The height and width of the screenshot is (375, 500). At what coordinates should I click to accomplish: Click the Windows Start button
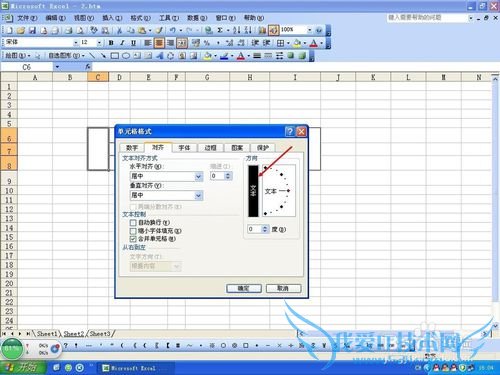pos(23,368)
